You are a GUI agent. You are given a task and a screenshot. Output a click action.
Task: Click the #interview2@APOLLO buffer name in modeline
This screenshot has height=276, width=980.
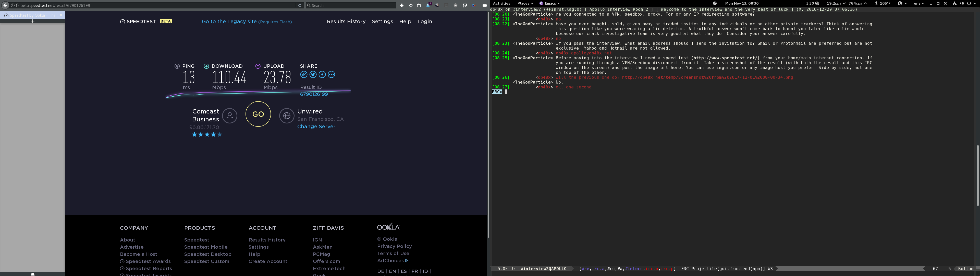(543, 269)
